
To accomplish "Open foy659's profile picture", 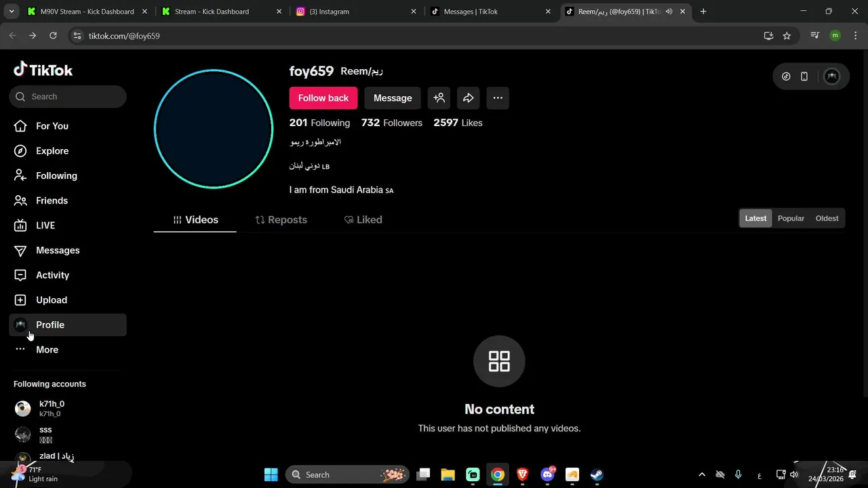I will 214,129.
